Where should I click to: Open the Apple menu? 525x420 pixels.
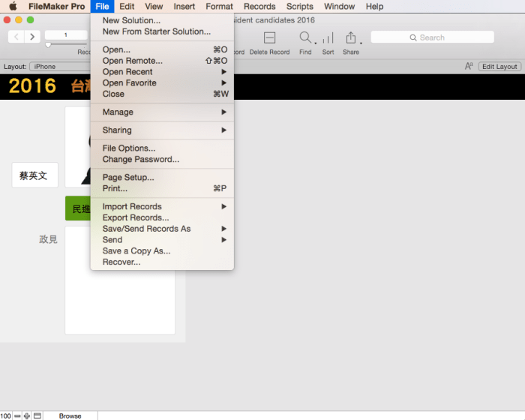[x=13, y=7]
